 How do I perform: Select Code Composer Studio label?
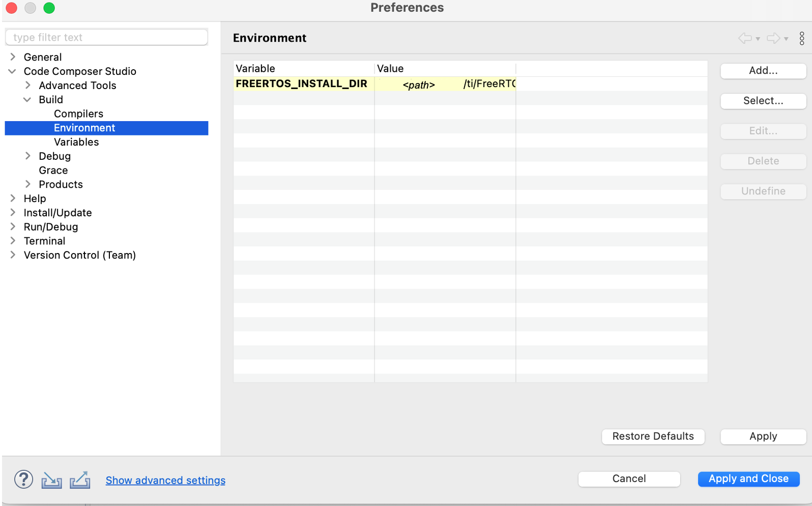80,71
